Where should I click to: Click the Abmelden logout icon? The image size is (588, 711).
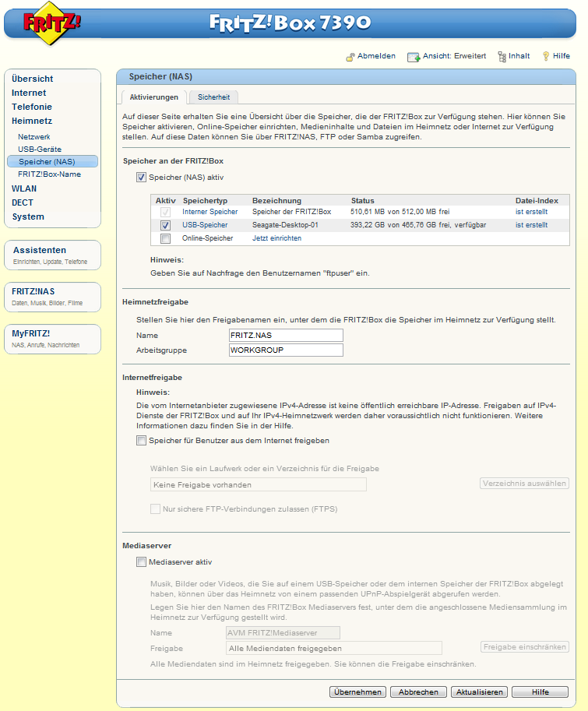pos(350,57)
